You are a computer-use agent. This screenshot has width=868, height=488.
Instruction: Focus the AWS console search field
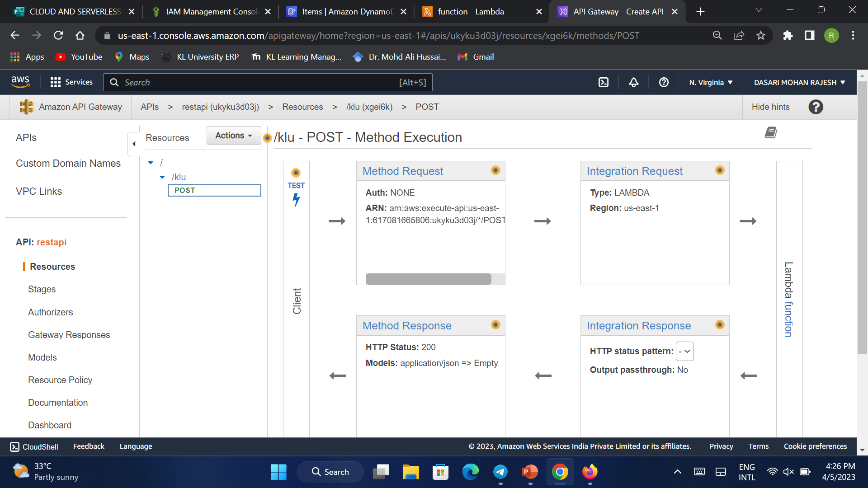(x=268, y=82)
